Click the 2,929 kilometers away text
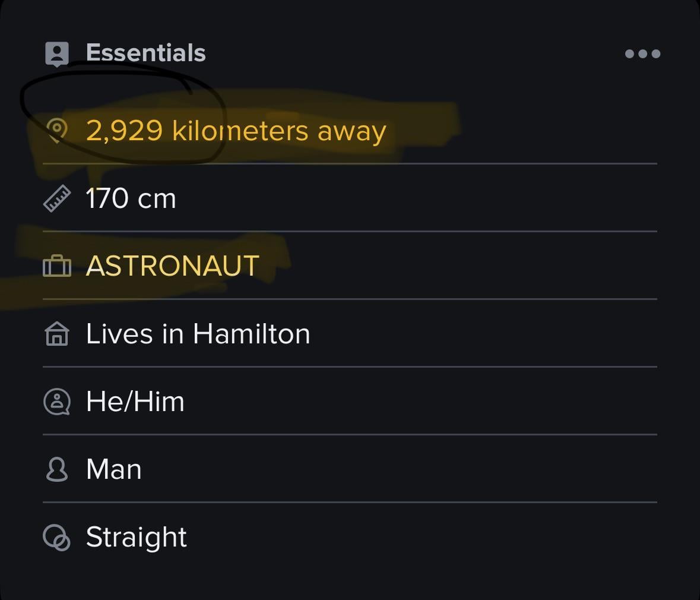Screen dimensions: 700x600 [236, 131]
